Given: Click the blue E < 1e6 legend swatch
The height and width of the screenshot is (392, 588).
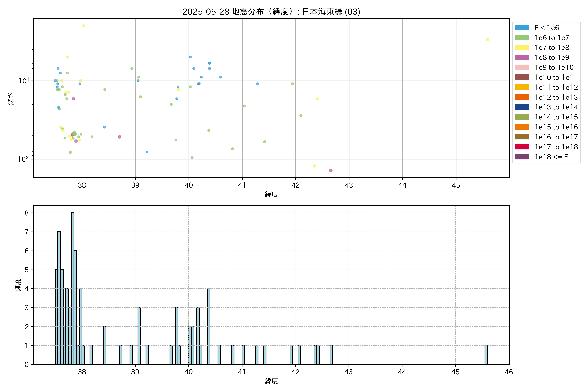Looking at the screenshot, I should [522, 28].
